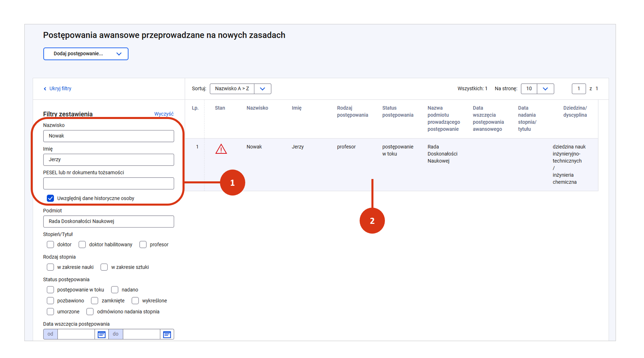Select the 'w zakresie sztuki' checkbox

(104, 267)
